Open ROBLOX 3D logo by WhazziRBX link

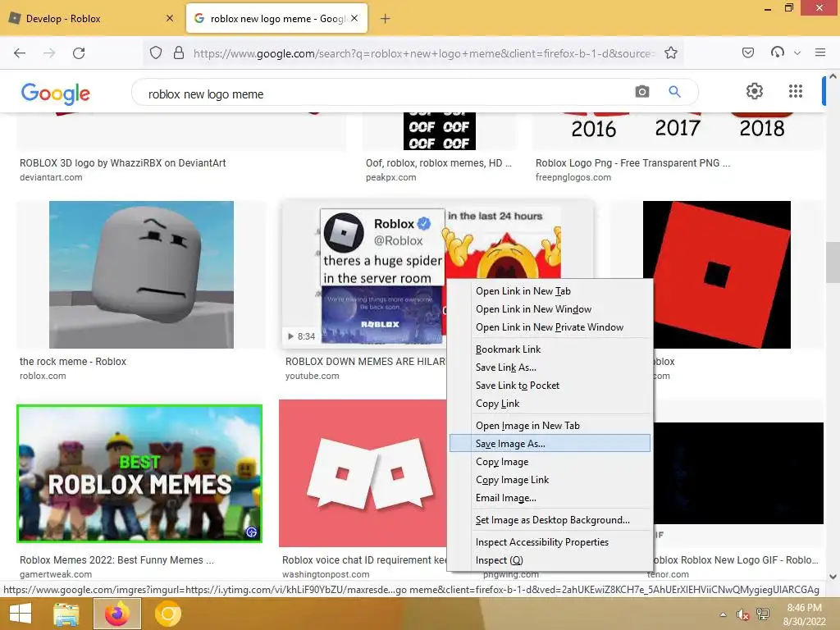tap(123, 163)
